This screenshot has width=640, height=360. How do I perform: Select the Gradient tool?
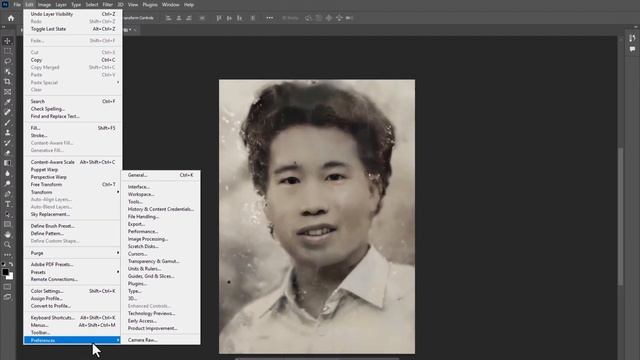click(7, 163)
